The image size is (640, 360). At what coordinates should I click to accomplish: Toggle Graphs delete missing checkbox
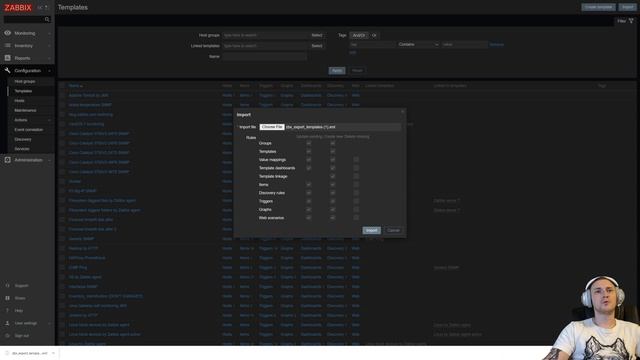click(x=356, y=209)
